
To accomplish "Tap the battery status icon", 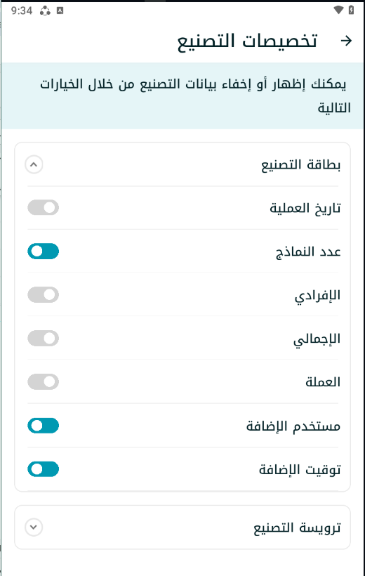I will pos(351,10).
